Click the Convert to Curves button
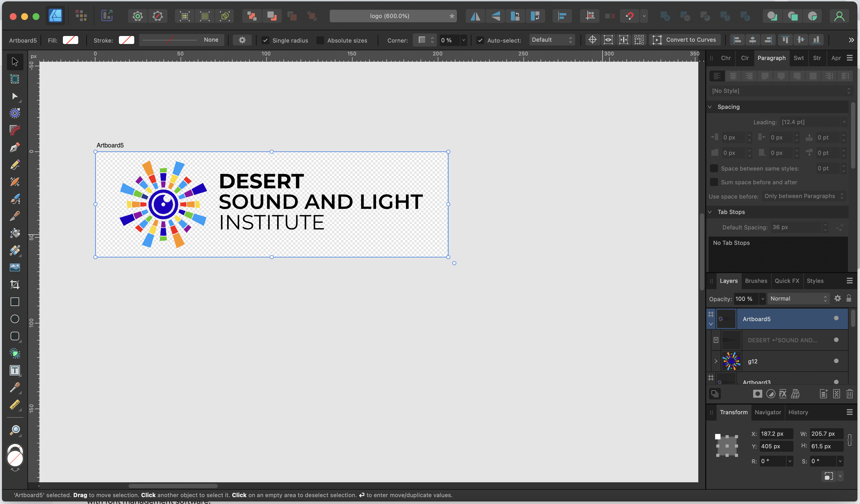Screen dimensions: 860x504 tap(685, 40)
